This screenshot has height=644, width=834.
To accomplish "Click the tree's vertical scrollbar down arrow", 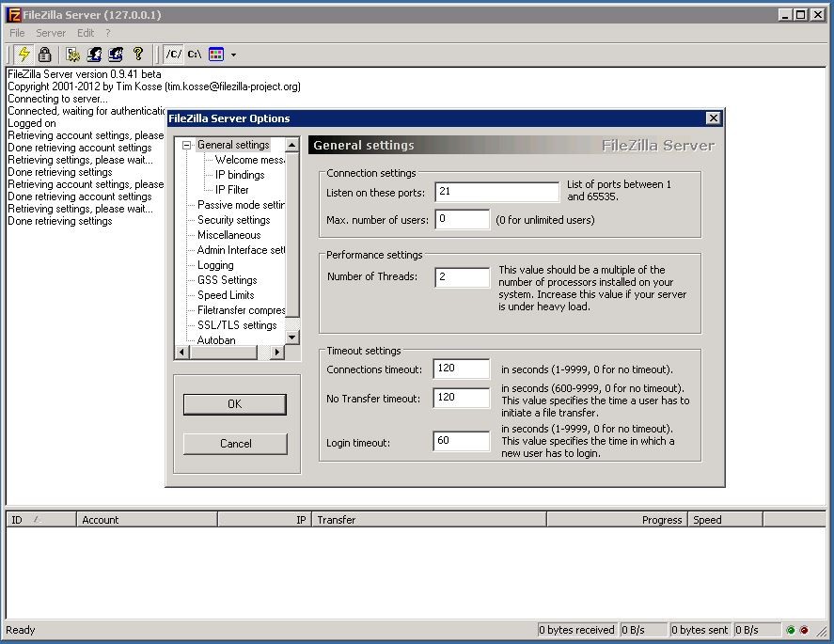I will pyautogui.click(x=291, y=337).
